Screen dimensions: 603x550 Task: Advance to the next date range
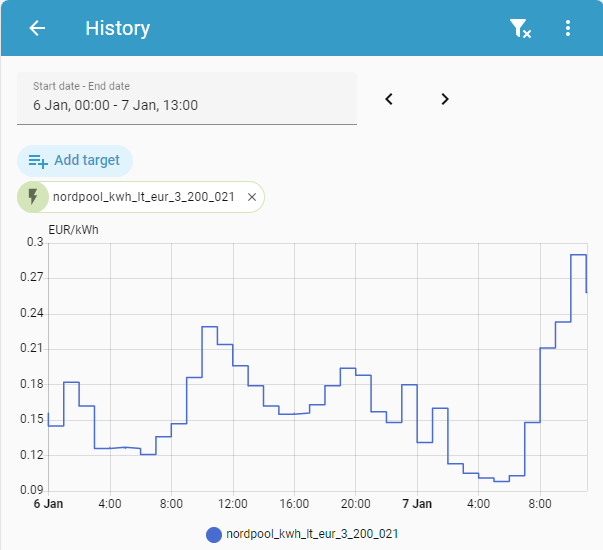click(x=445, y=99)
